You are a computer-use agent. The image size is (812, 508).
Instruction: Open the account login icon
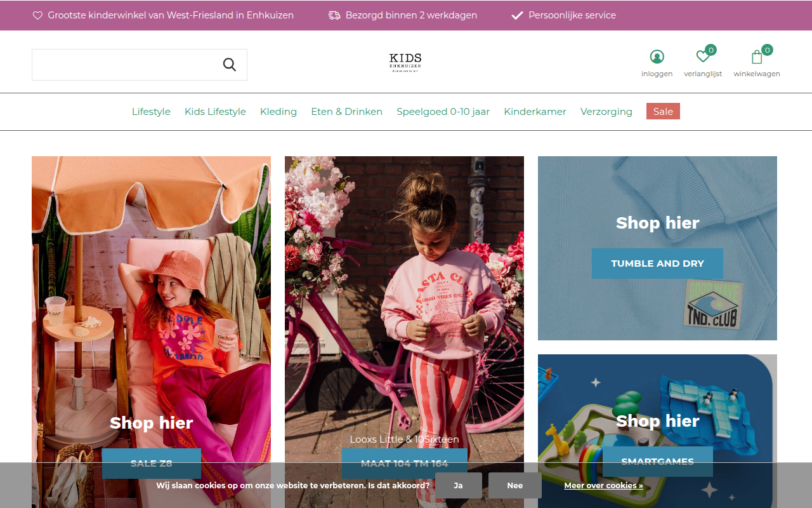[x=657, y=57]
